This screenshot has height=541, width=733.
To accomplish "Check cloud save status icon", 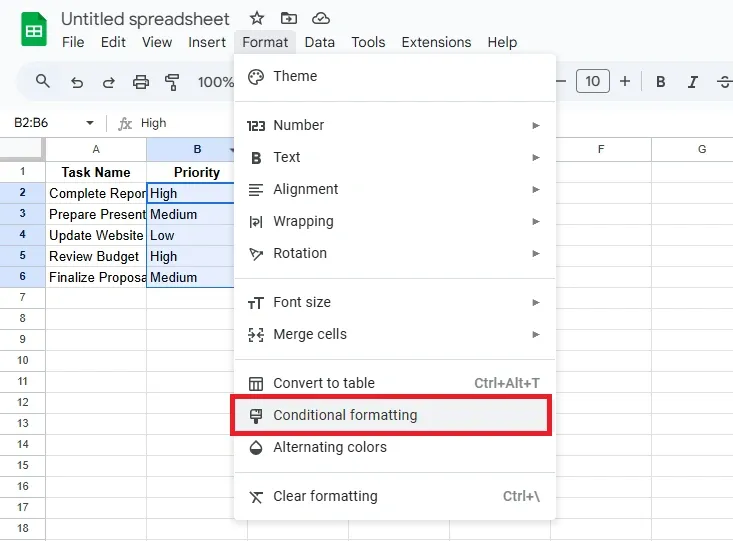I will 321,18.
